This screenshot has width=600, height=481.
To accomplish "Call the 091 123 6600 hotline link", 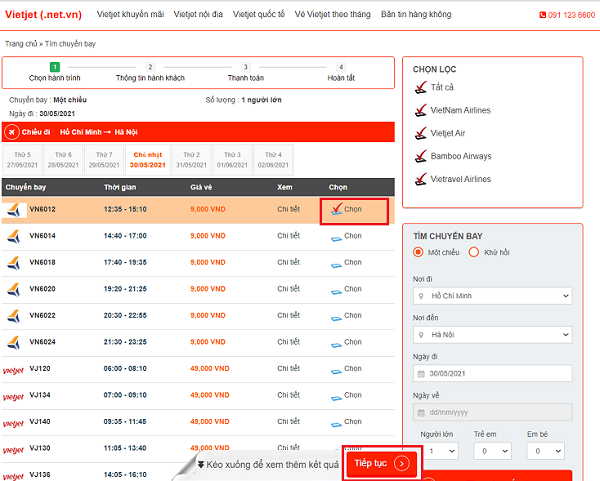I will [571, 15].
